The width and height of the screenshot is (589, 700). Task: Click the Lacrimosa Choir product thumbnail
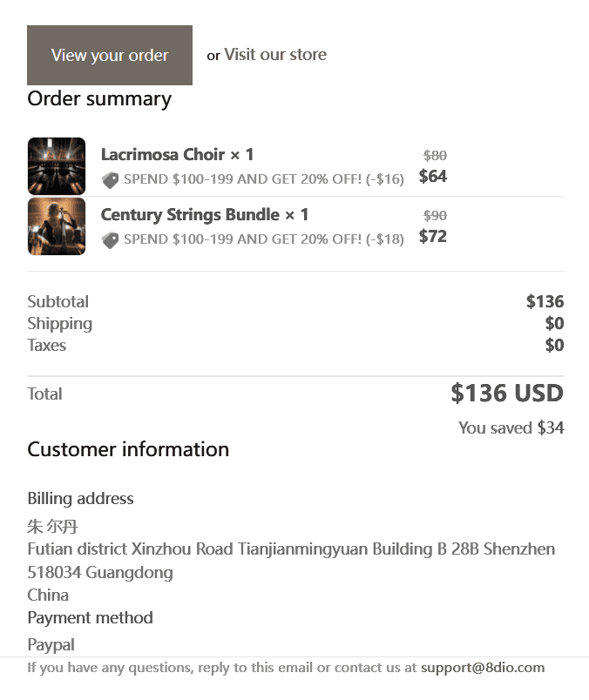57,165
